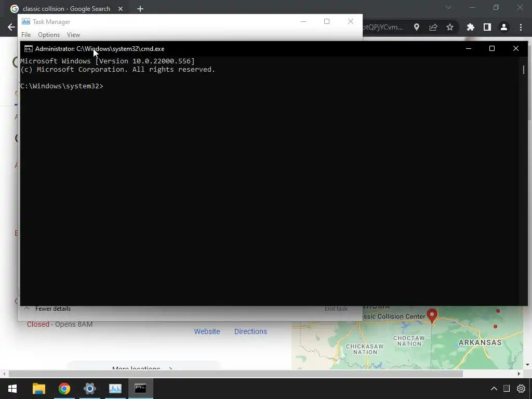The height and width of the screenshot is (399, 532).
Task: Click the square tray icon in the taskbar
Action: click(x=507, y=389)
